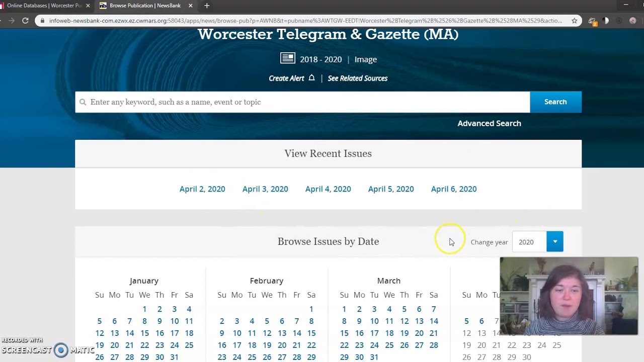Viewport: 644px width, 362px height.
Task: Open Advanced Search
Action: pyautogui.click(x=489, y=123)
